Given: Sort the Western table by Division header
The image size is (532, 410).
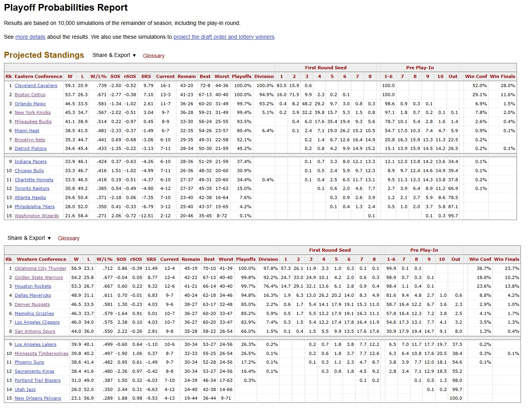Looking at the screenshot, I should pyautogui.click(x=268, y=259).
